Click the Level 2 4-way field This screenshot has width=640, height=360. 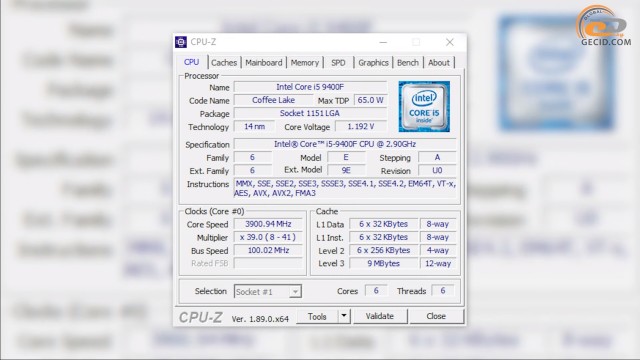tap(438, 250)
